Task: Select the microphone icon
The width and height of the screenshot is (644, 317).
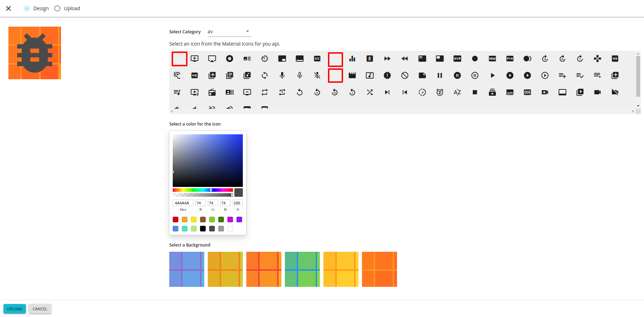Action: 282,75
